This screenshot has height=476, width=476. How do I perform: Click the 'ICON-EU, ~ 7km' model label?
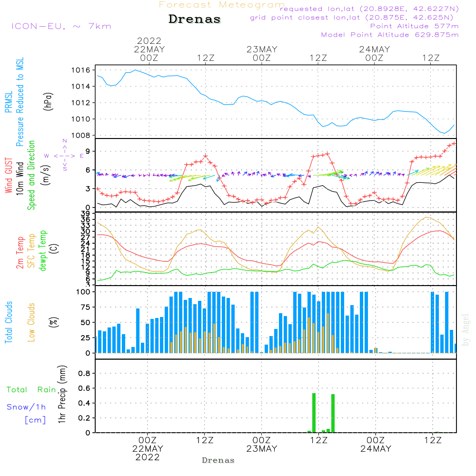[x=61, y=26]
